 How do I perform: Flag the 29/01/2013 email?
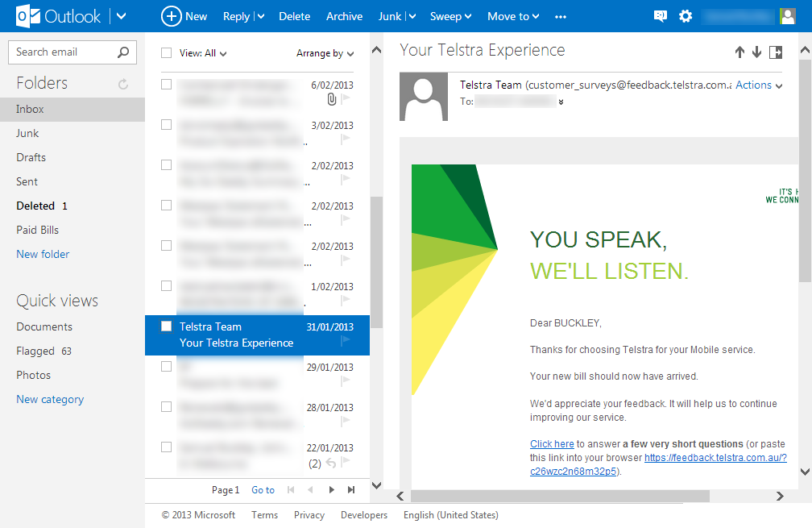click(x=346, y=380)
